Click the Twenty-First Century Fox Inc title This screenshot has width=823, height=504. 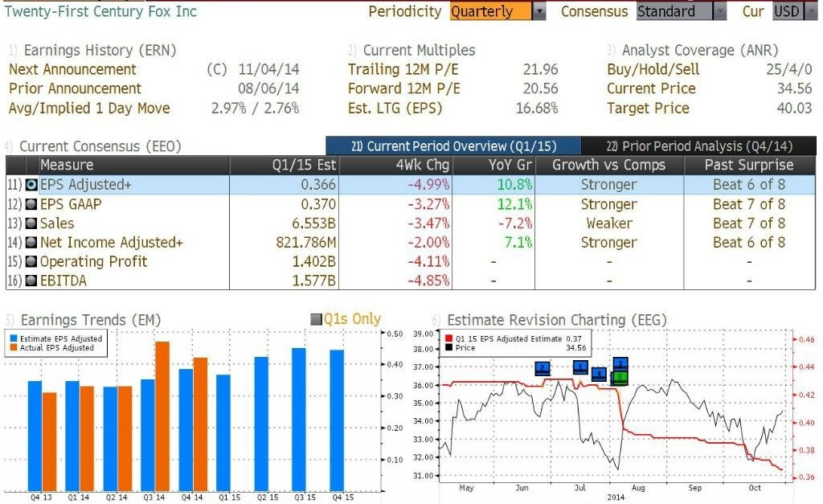coord(100,11)
